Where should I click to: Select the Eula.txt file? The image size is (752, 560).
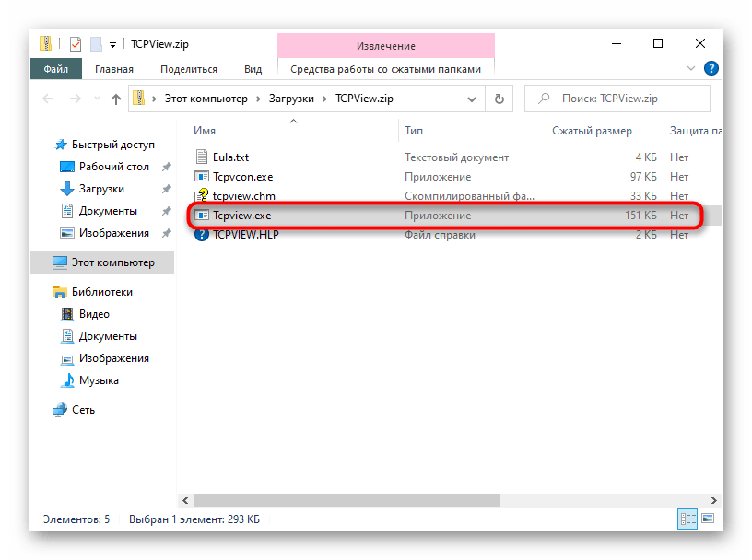pos(230,157)
